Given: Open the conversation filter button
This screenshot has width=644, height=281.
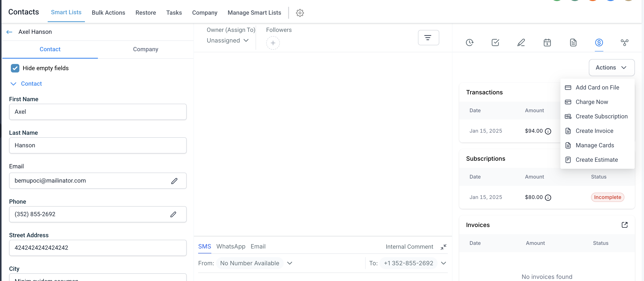Looking at the screenshot, I should pyautogui.click(x=428, y=38).
